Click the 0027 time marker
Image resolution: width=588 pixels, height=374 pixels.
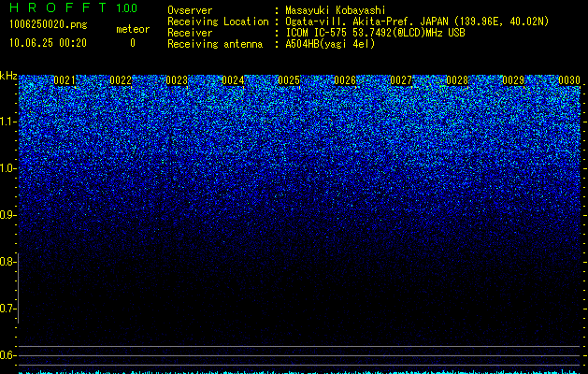(x=401, y=80)
